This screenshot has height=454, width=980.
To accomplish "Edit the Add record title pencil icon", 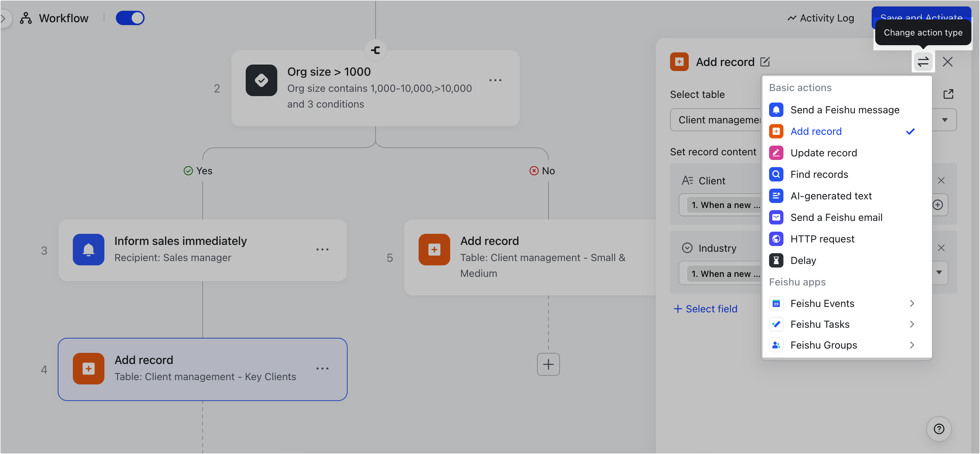I will tap(765, 62).
